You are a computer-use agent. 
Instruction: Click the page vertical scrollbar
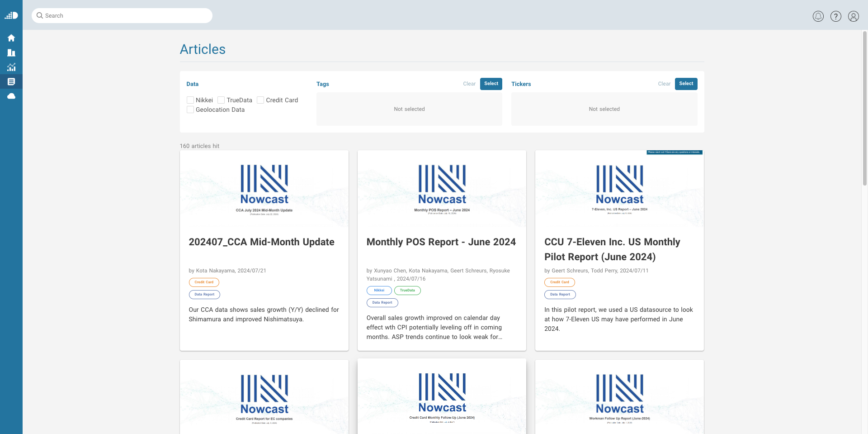(864, 109)
